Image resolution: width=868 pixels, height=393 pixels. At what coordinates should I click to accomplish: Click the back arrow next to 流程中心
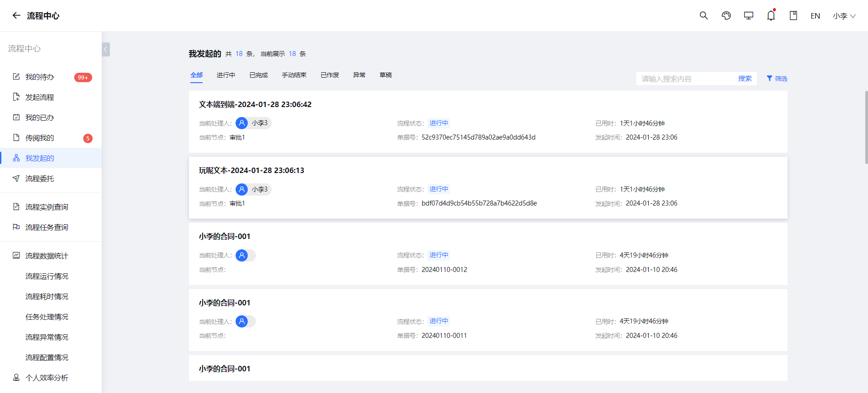[16, 15]
